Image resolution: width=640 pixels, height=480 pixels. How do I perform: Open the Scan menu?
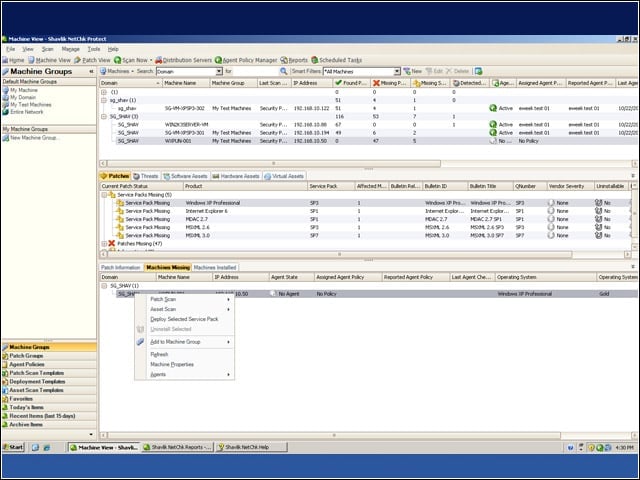(47, 49)
